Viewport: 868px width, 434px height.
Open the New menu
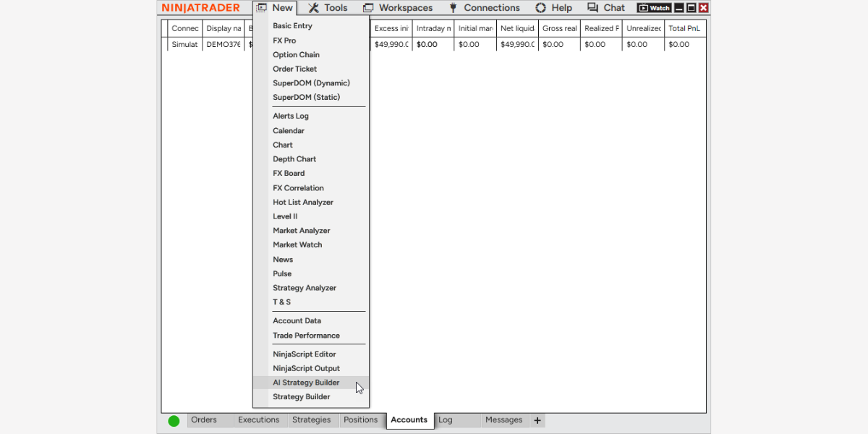click(275, 8)
